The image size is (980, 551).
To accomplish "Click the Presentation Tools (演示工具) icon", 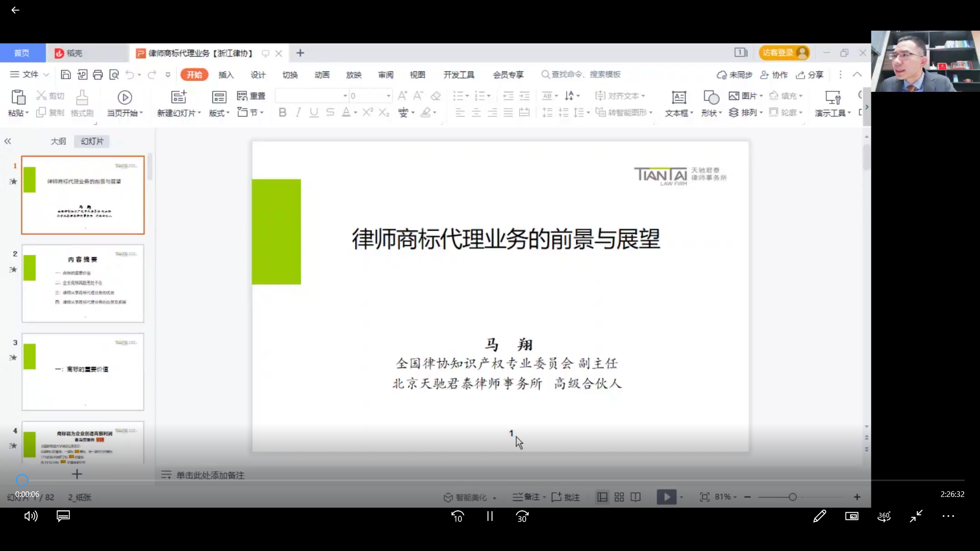I will tap(832, 97).
